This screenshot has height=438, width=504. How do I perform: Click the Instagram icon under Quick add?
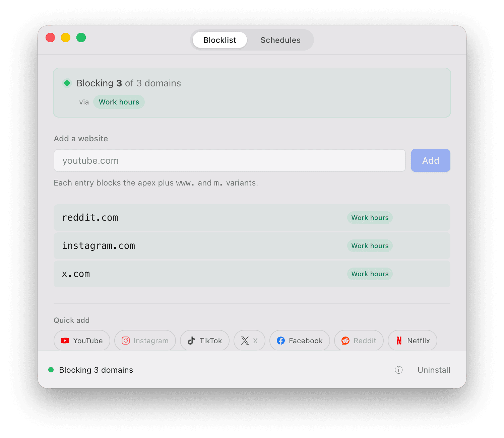[126, 340]
